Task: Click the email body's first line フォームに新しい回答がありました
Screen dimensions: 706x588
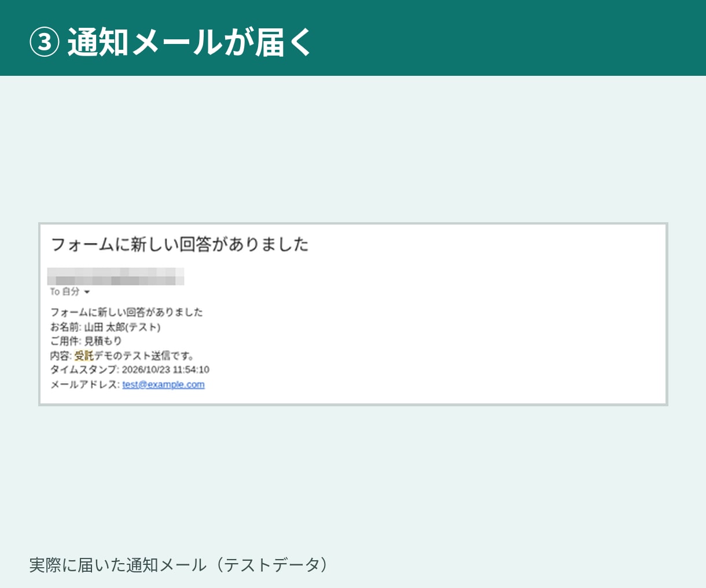Action: click(x=126, y=313)
